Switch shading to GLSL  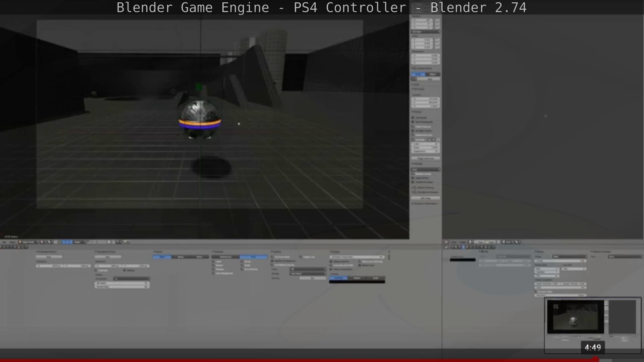254,257
